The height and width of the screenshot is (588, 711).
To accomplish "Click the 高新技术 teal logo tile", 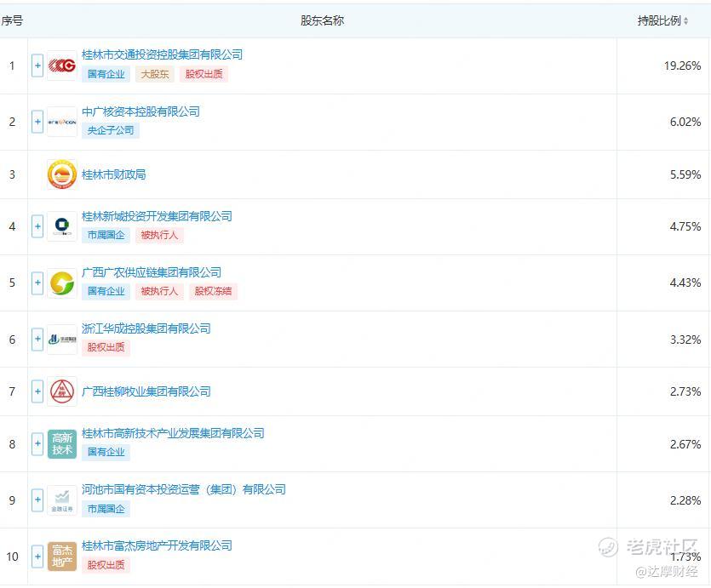I will click(x=62, y=444).
